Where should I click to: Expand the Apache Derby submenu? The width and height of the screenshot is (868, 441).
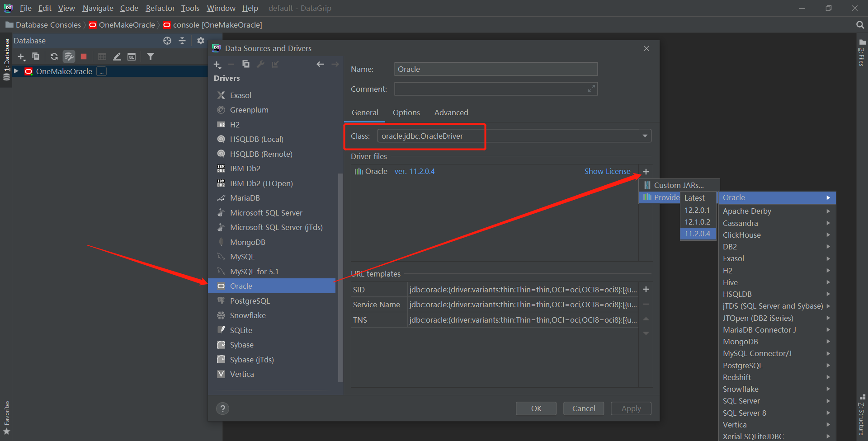click(x=777, y=211)
